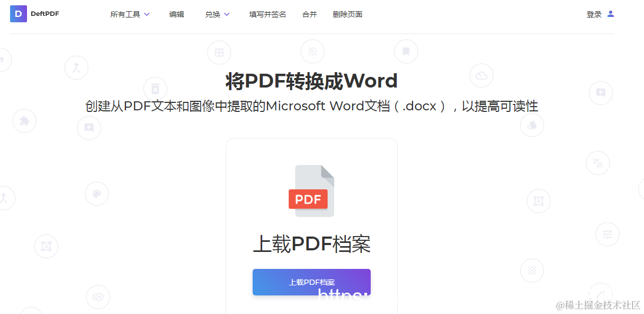Click the 登录 link
This screenshot has height=314, width=644.
(x=594, y=15)
